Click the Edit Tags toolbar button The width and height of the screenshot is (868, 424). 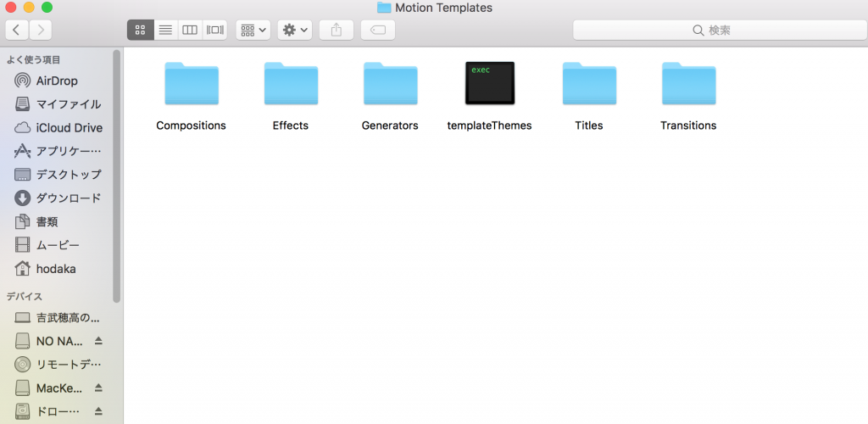[378, 30]
